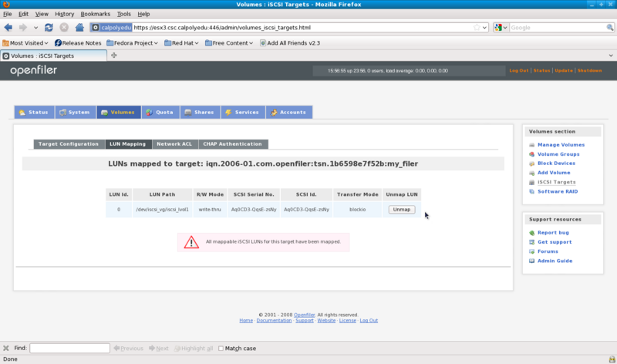Expand the Free Content bookmarks folder
Viewport: 617px width, 364px height.
coord(229,43)
